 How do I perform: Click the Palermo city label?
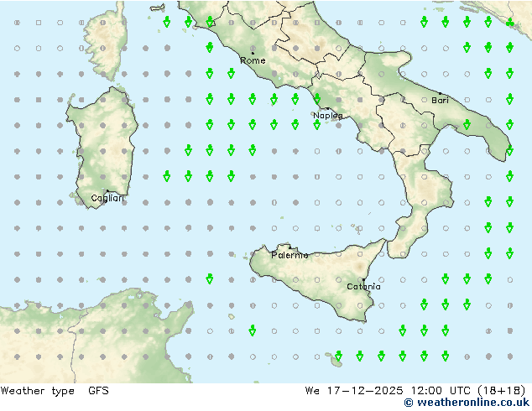(289, 255)
